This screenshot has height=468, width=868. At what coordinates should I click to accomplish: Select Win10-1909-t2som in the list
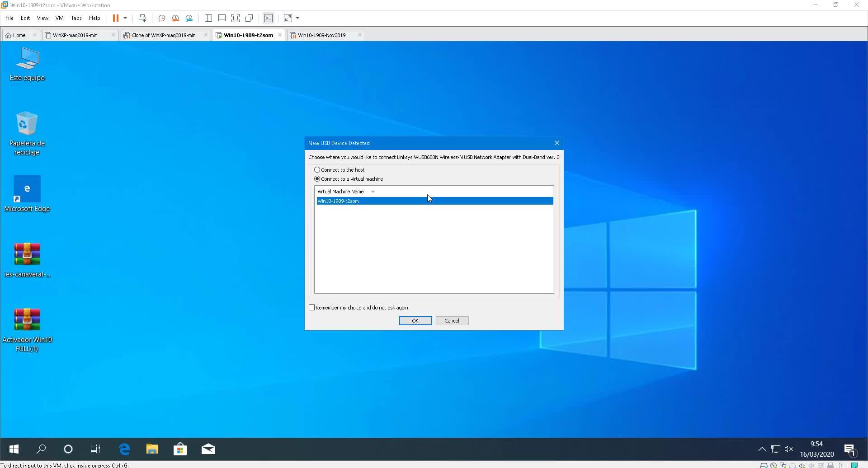coord(338,201)
